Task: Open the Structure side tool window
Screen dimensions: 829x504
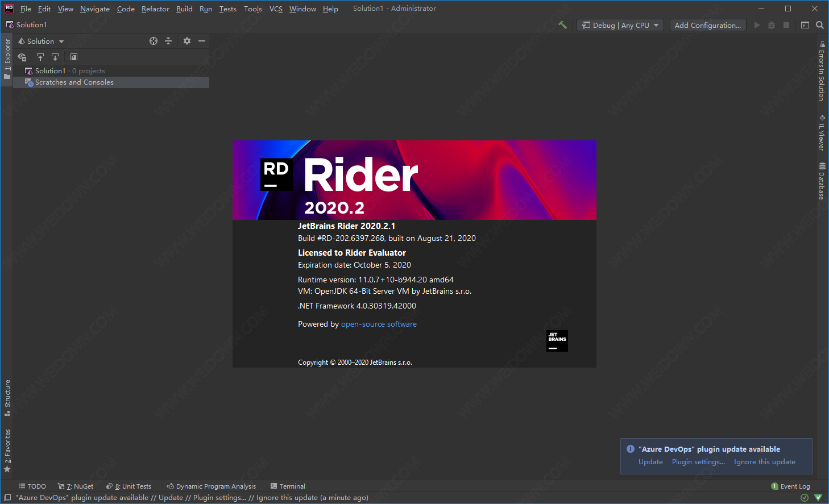Action: coord(7,398)
